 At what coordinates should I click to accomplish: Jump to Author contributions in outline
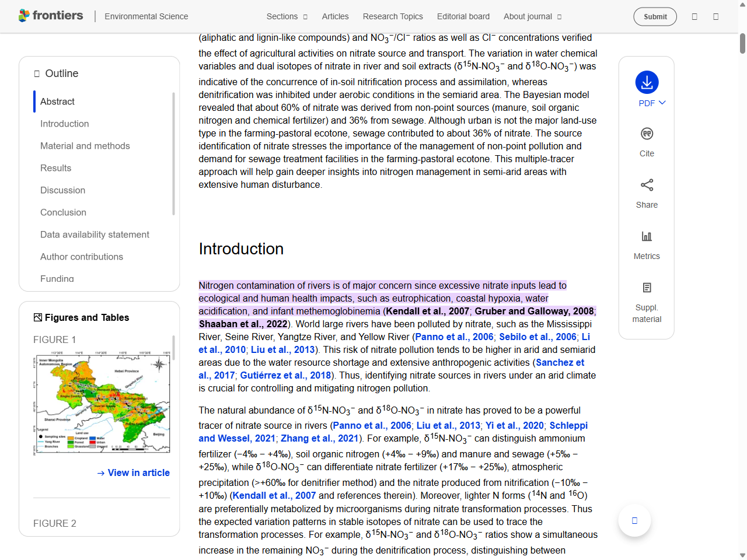coord(82,257)
